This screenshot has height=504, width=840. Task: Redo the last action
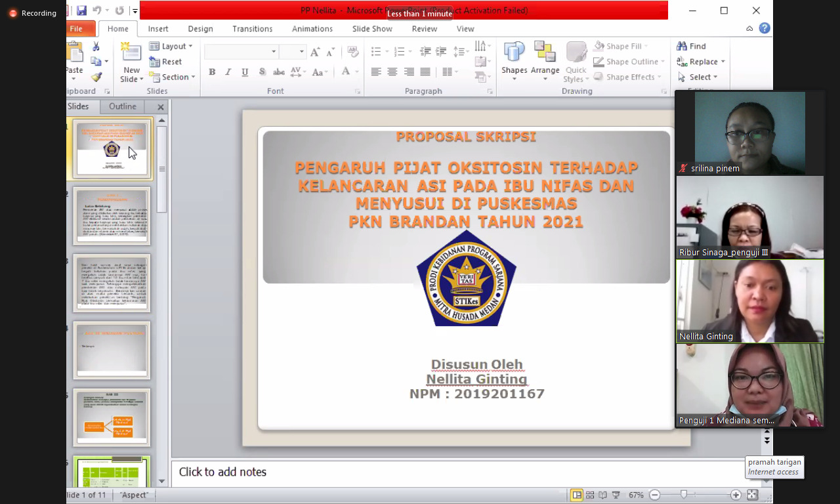(x=119, y=10)
